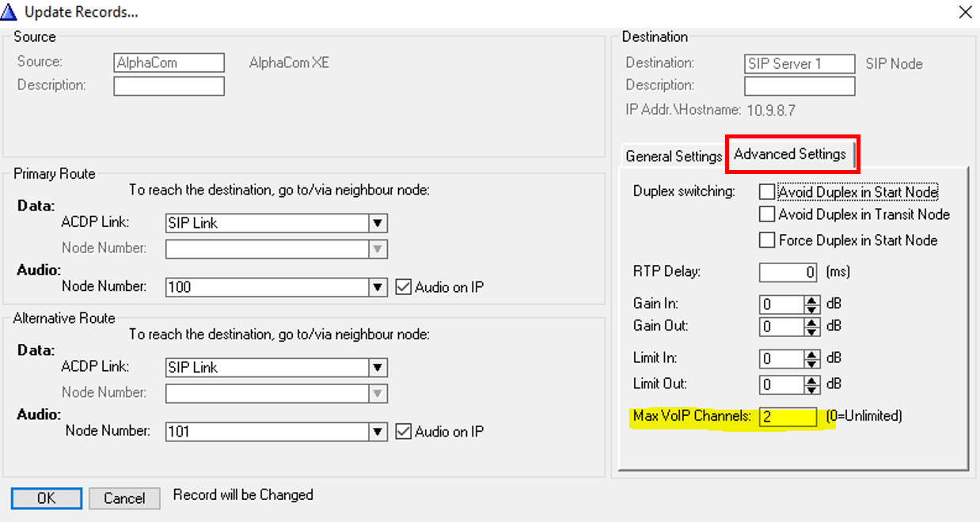Switch to the General Settings tab
Image resolution: width=980 pixels, height=522 pixels.
pyautogui.click(x=674, y=156)
